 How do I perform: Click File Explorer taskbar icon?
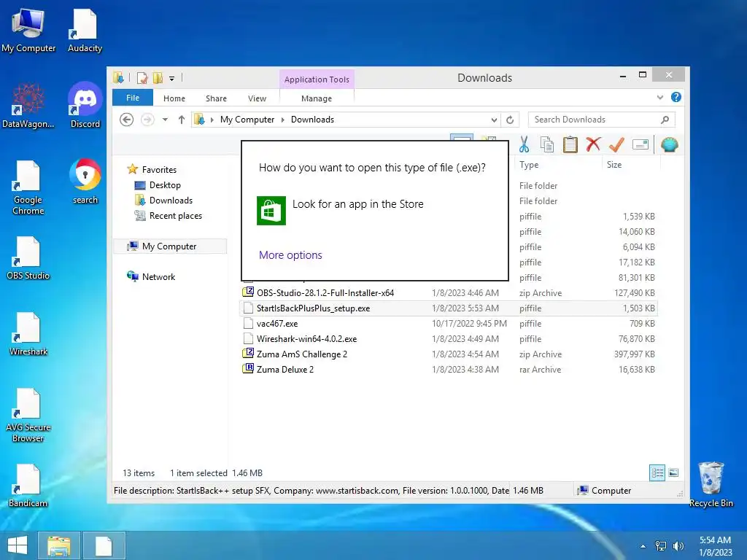[x=58, y=545]
